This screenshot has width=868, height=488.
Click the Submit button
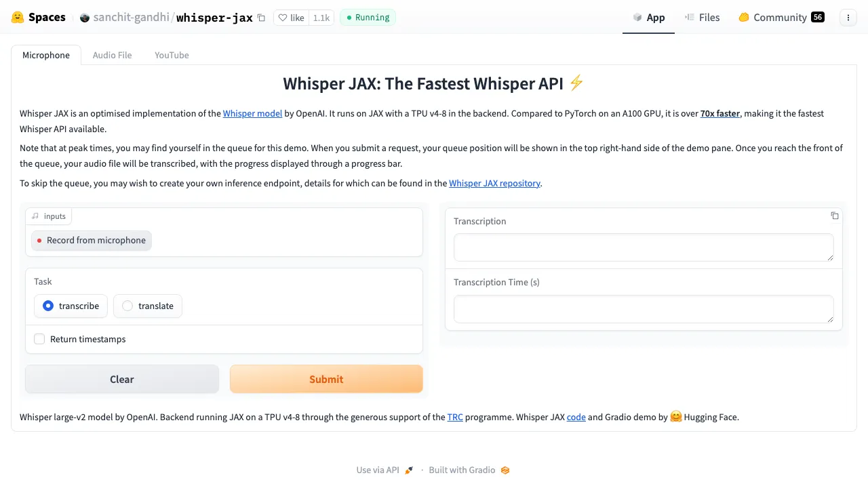pyautogui.click(x=326, y=379)
